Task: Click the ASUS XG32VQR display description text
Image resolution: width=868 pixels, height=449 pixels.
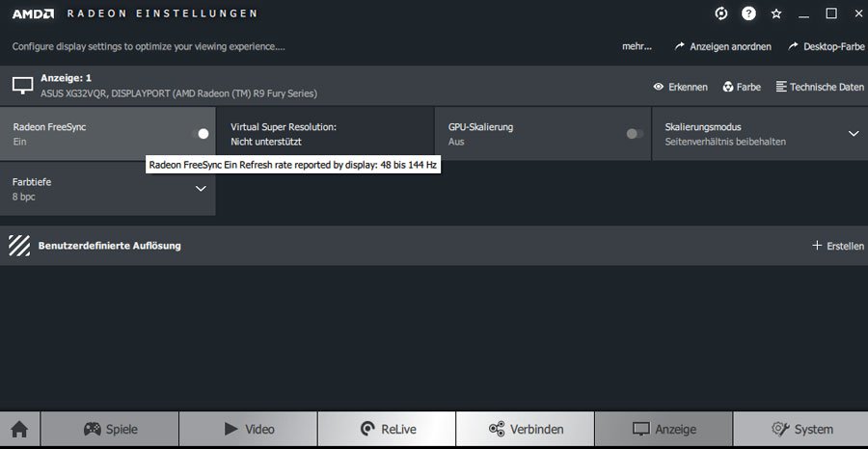Action: pos(178,93)
